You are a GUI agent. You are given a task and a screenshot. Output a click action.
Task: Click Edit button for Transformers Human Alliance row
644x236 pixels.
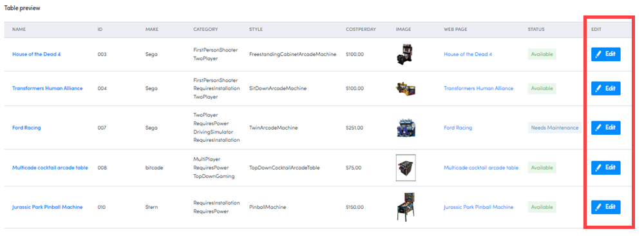click(x=605, y=88)
